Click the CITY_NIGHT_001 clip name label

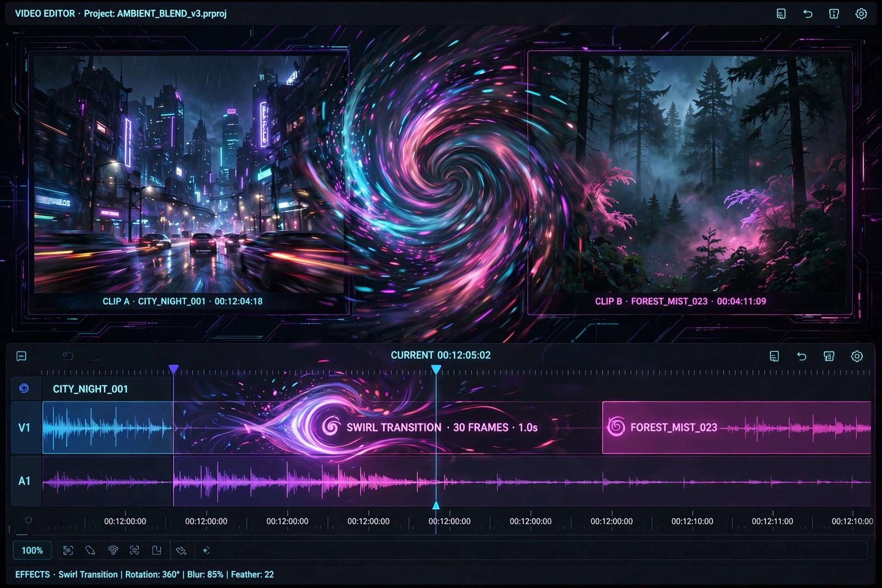coord(90,389)
